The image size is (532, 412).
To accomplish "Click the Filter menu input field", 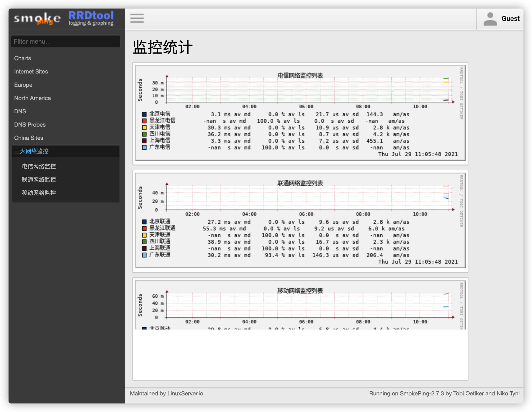I will tap(65, 41).
